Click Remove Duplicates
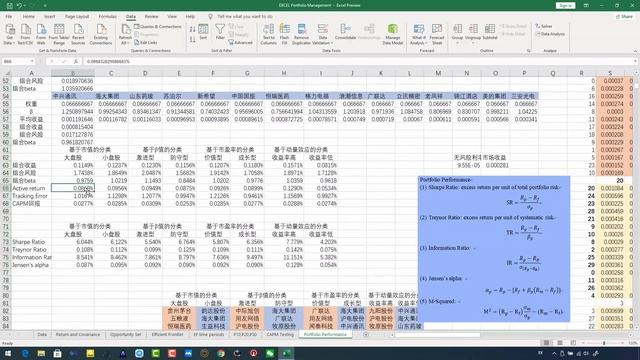Image resolution: width=640 pixels, height=360 pixels. pos(302,34)
